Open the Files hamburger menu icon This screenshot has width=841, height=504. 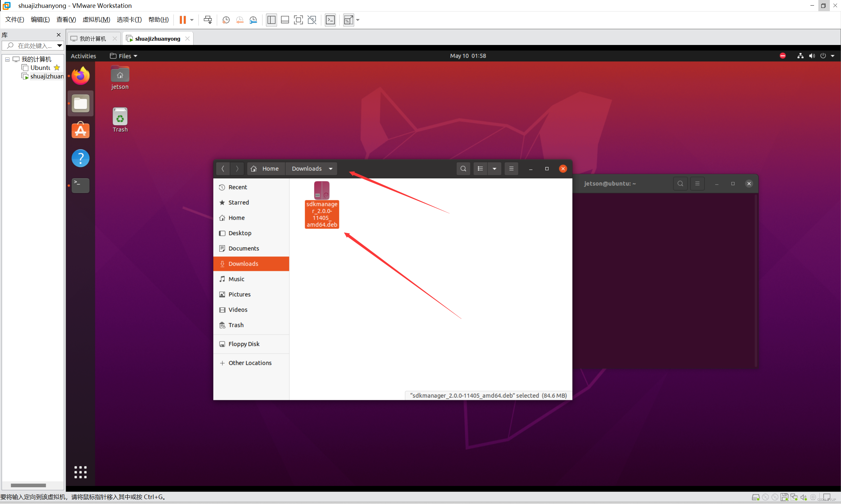[511, 168]
